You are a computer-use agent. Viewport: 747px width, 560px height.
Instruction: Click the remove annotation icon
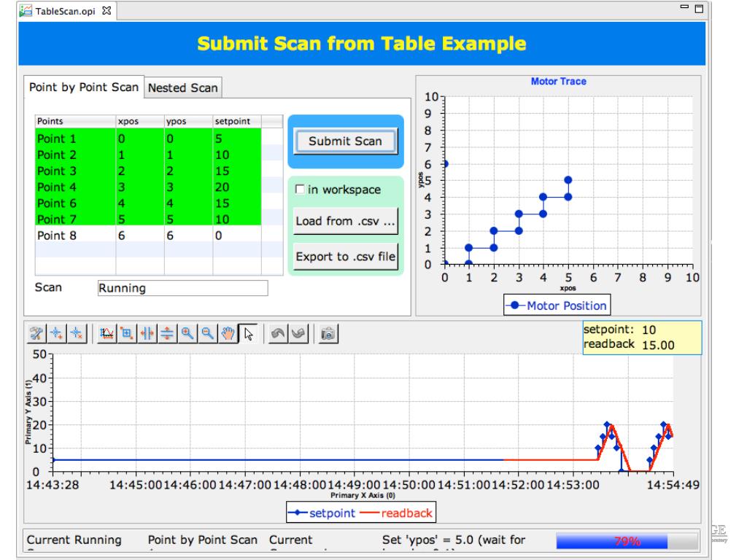coord(77,333)
